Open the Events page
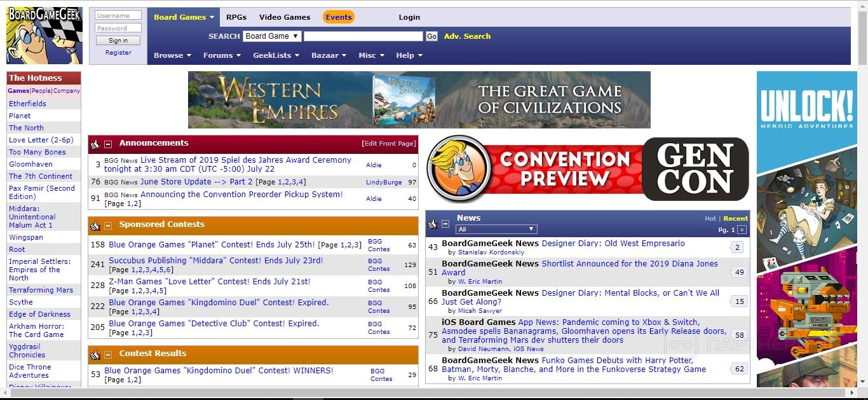 [339, 17]
